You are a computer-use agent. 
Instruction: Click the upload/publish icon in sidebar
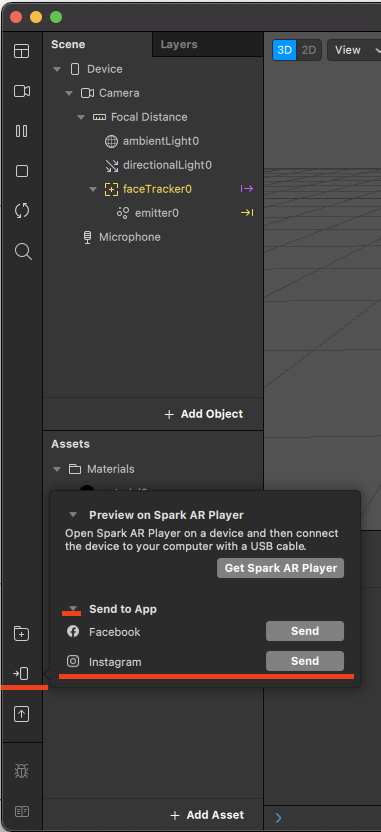click(21, 714)
